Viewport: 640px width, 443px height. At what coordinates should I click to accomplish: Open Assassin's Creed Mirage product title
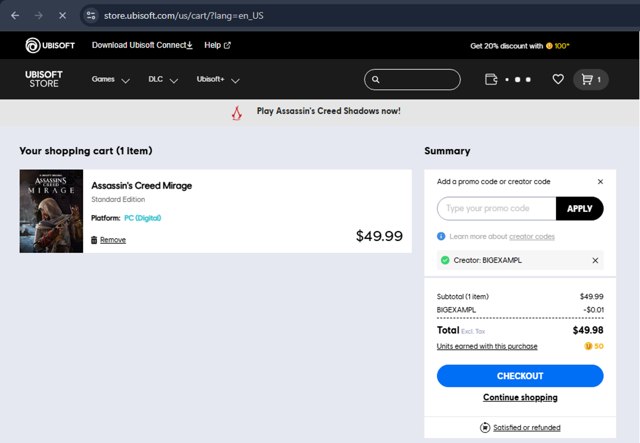(142, 186)
